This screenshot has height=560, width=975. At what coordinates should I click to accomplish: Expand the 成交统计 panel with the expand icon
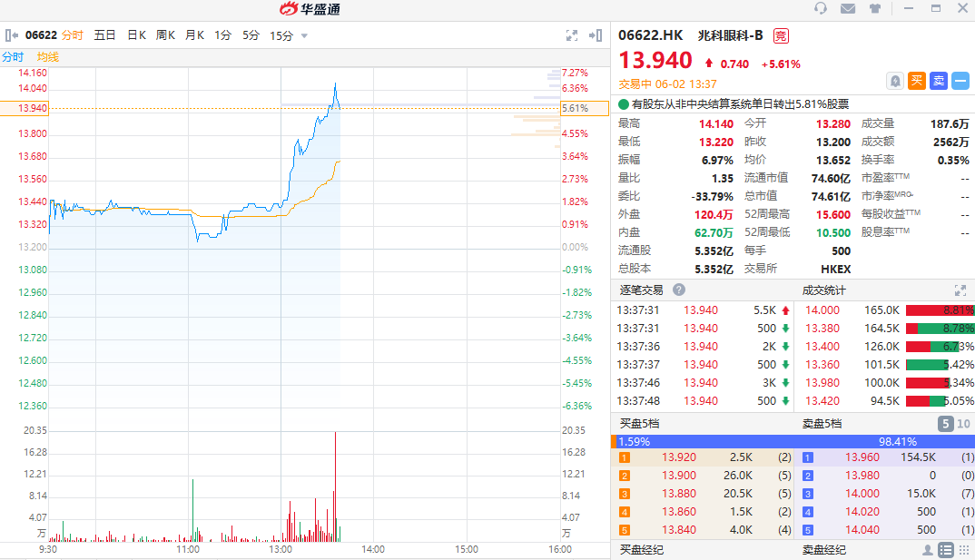[960, 290]
